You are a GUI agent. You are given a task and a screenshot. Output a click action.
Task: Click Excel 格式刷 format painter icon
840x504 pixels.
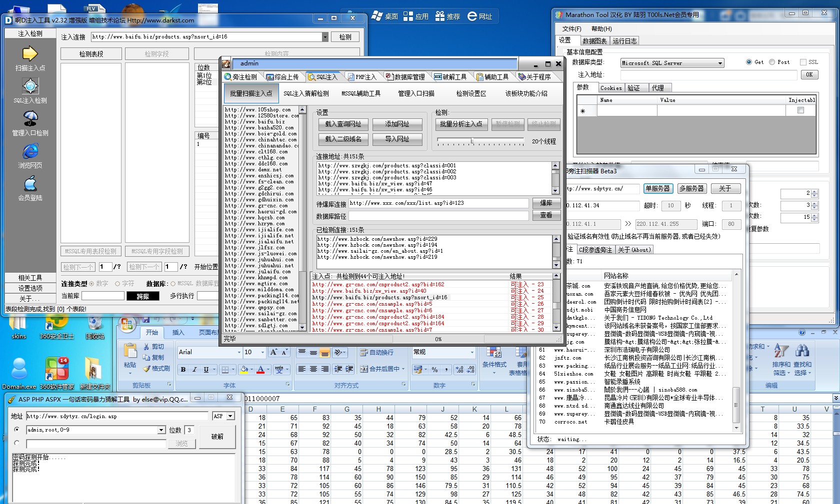[146, 368]
